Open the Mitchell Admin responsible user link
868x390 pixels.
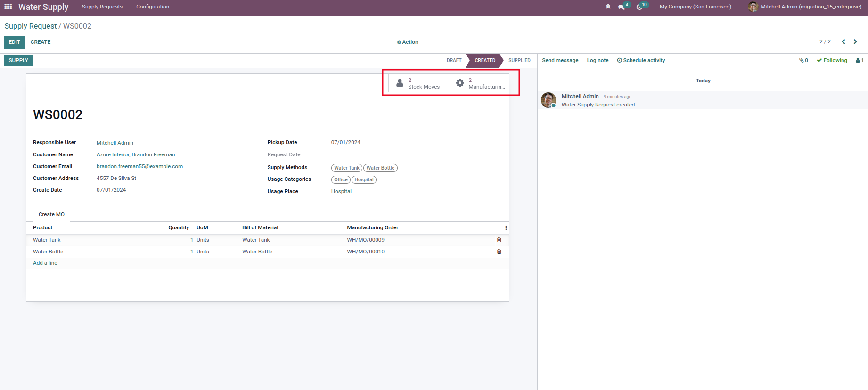115,143
